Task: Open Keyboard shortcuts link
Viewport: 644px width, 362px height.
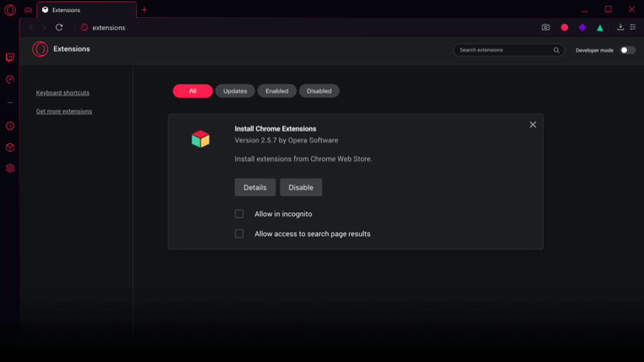Action: [63, 93]
